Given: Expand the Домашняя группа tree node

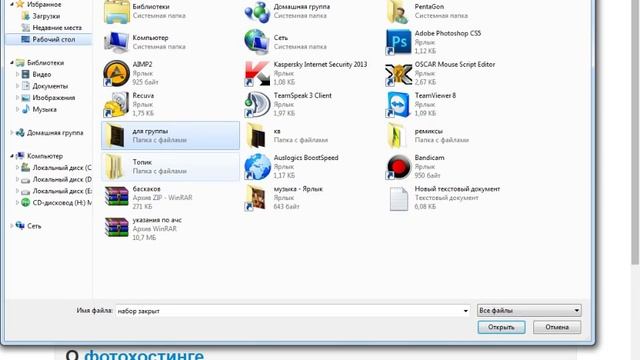Looking at the screenshot, I should (12, 133).
